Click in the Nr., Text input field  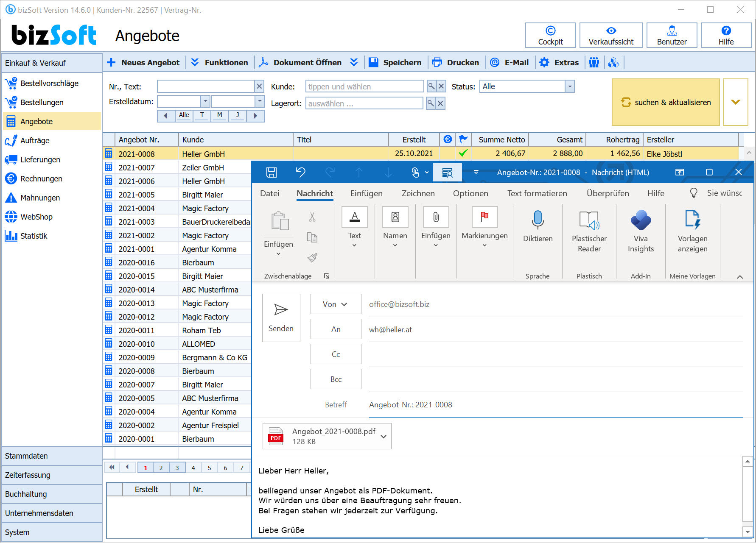(x=206, y=86)
